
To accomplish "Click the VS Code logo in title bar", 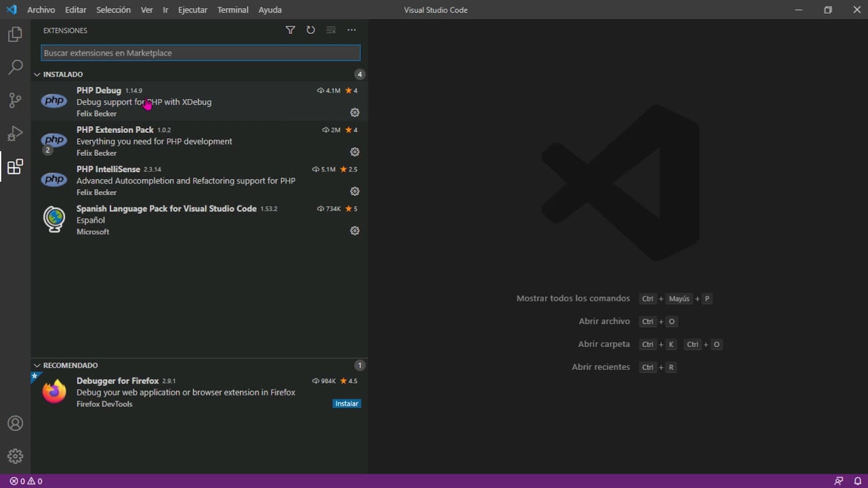I will pyautogui.click(x=11, y=9).
